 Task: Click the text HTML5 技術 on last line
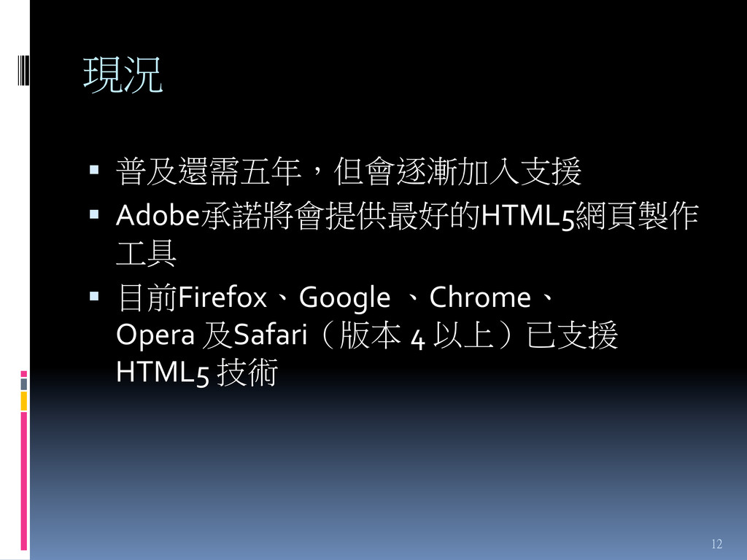pos(197,373)
